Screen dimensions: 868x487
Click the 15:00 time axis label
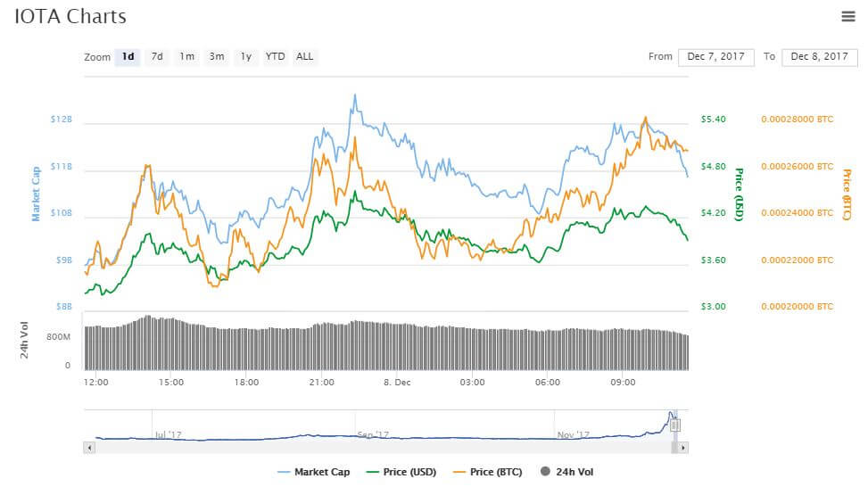(x=171, y=383)
